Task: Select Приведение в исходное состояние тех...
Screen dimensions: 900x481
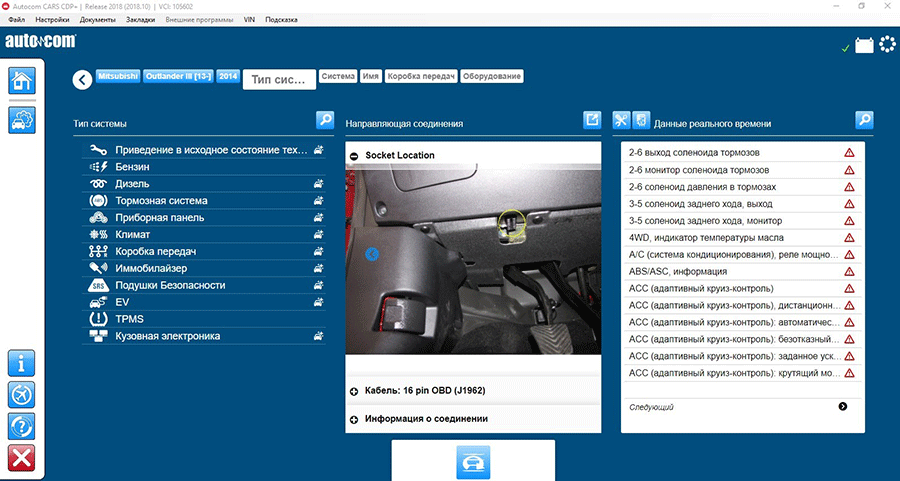Action: pos(204,150)
